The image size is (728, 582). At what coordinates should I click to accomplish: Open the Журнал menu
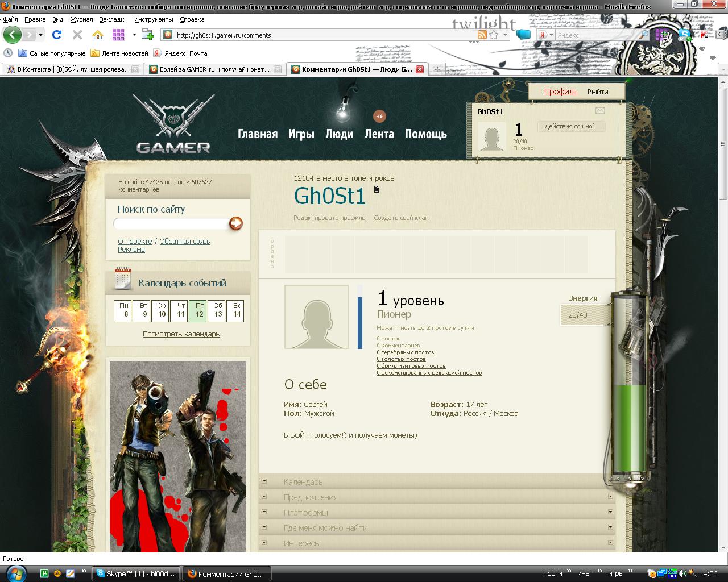(x=81, y=19)
